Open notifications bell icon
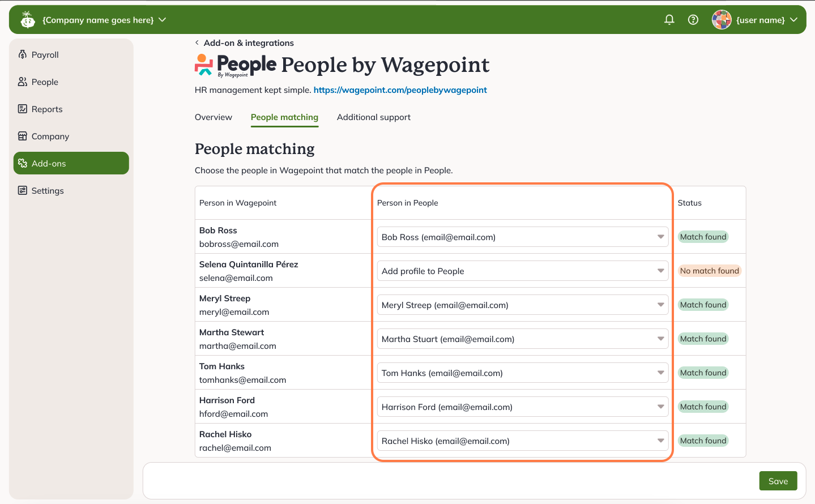Screen dimensions: 815x504 click(x=669, y=20)
